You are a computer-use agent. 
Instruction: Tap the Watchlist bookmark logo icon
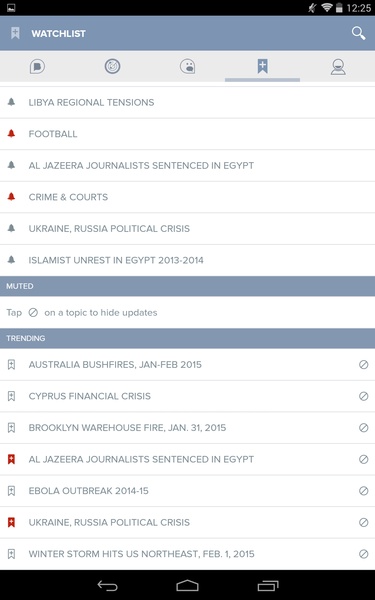click(15, 33)
